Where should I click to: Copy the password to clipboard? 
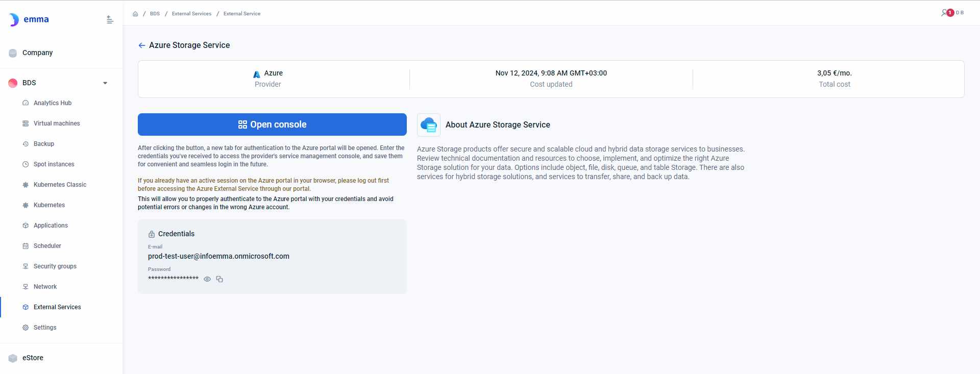click(219, 279)
